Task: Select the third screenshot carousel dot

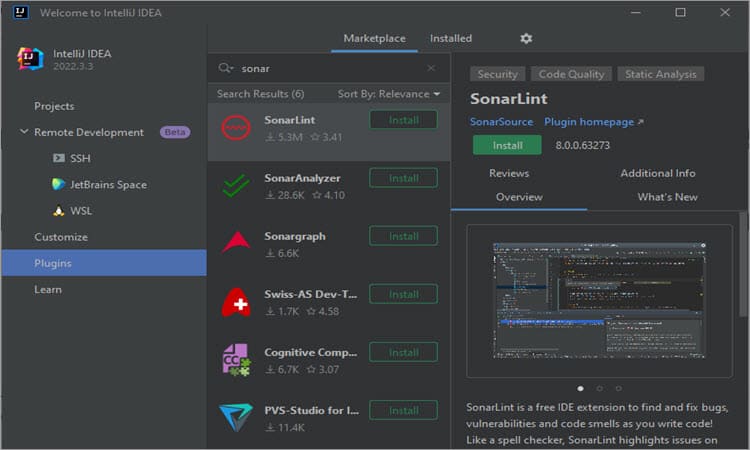Action: 618,388
